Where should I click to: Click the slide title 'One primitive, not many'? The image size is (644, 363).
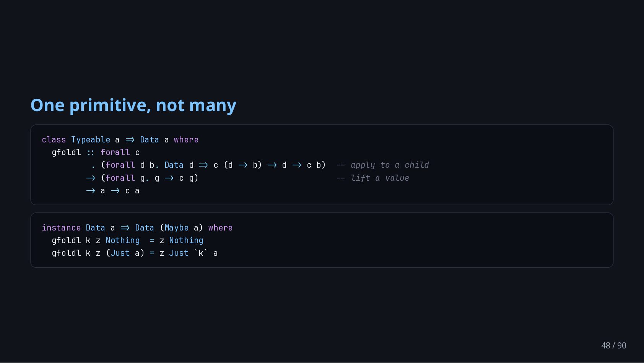[133, 105]
